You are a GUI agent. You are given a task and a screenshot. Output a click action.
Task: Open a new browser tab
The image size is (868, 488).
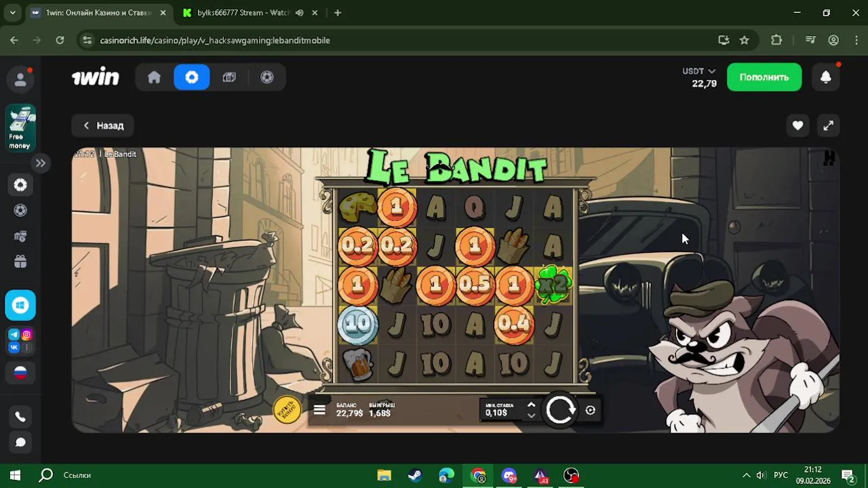(338, 13)
